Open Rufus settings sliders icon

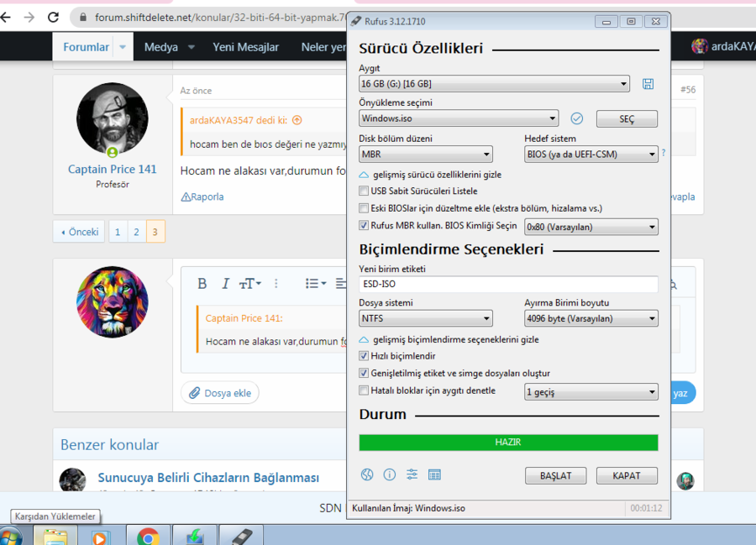[x=412, y=474]
